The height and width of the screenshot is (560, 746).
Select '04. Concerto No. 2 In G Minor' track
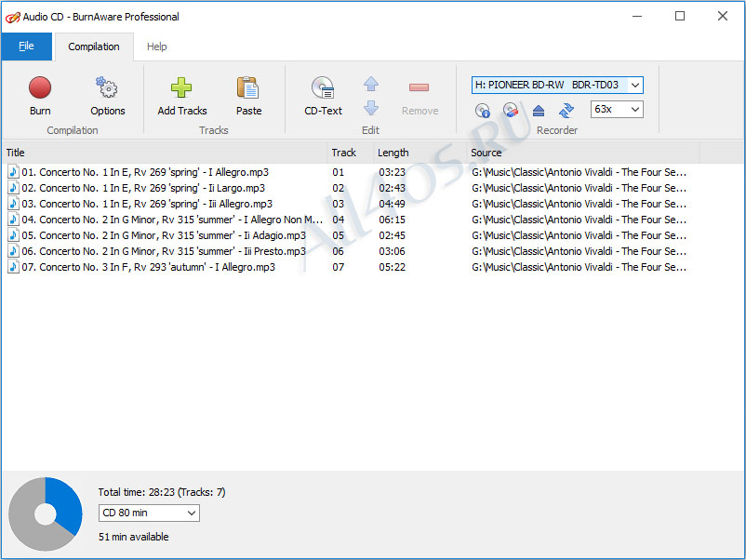coord(172,220)
